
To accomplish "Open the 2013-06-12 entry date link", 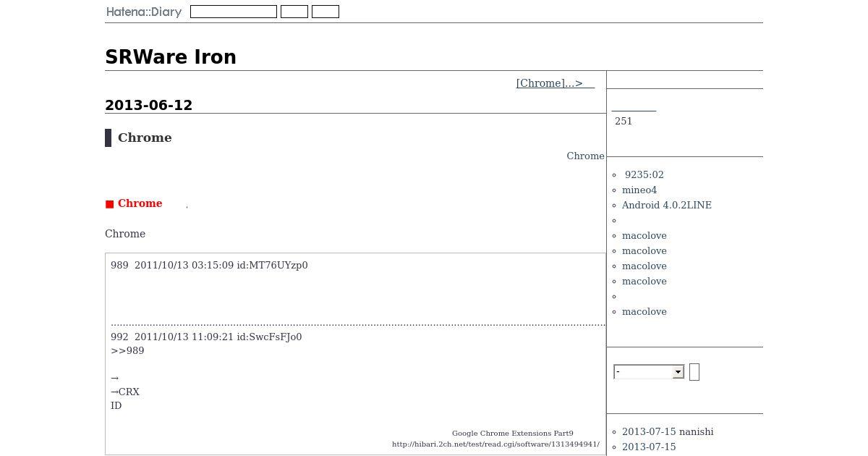I will [x=148, y=105].
